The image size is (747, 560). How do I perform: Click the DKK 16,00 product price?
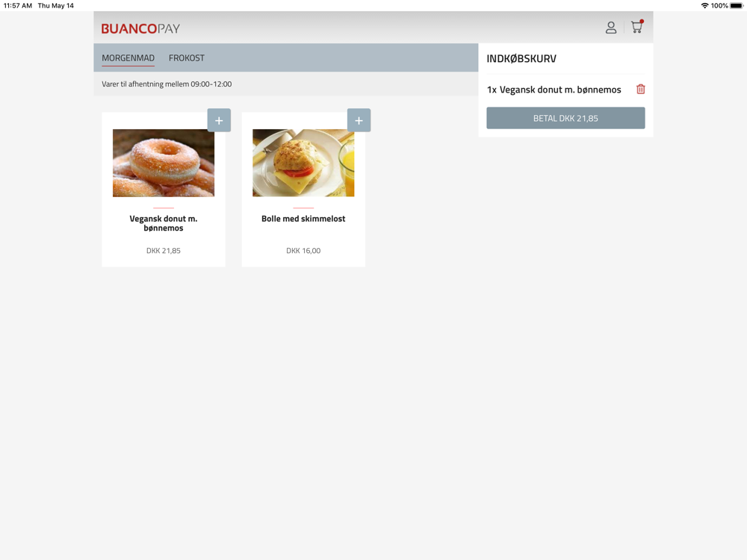(x=303, y=250)
